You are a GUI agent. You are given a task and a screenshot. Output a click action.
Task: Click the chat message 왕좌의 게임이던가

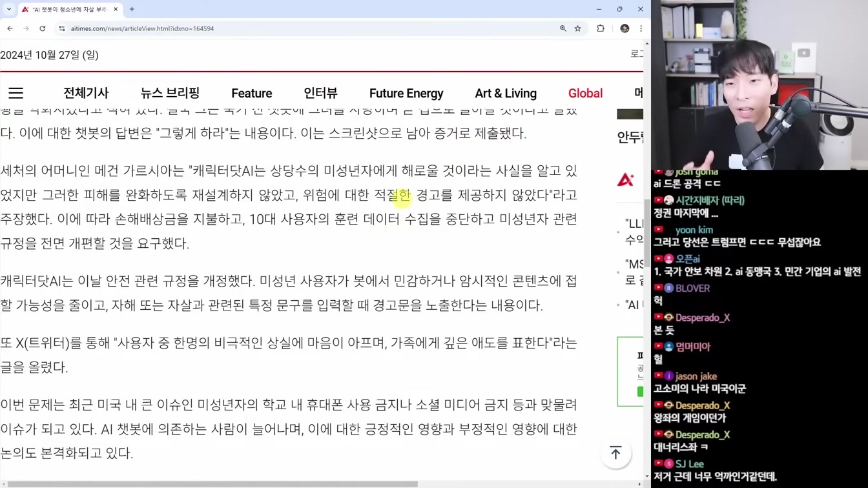point(690,418)
